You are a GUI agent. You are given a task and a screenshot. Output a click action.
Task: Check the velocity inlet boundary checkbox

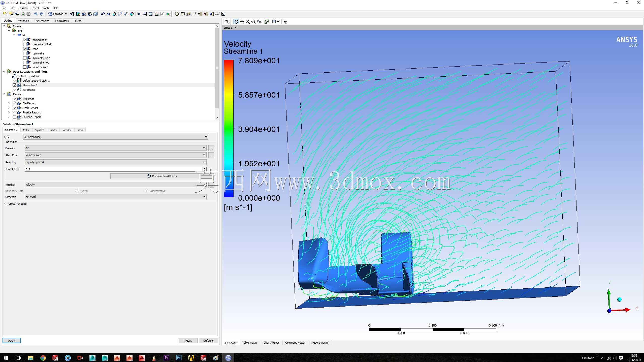tap(25, 67)
